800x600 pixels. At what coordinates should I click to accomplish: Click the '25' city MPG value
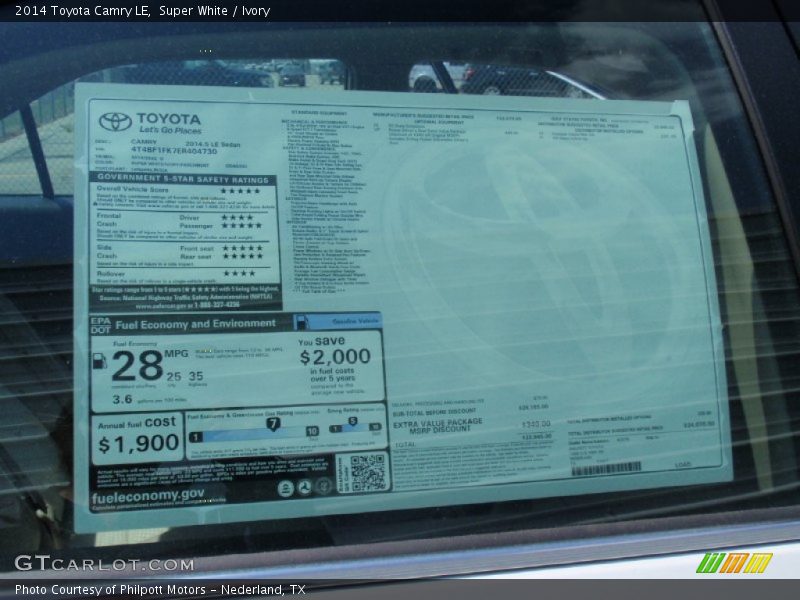coord(173,377)
